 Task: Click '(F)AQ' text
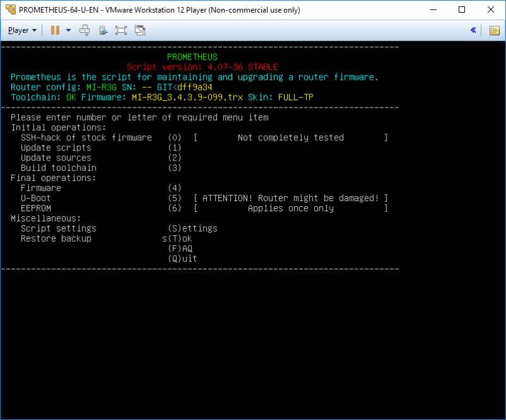[180, 249]
